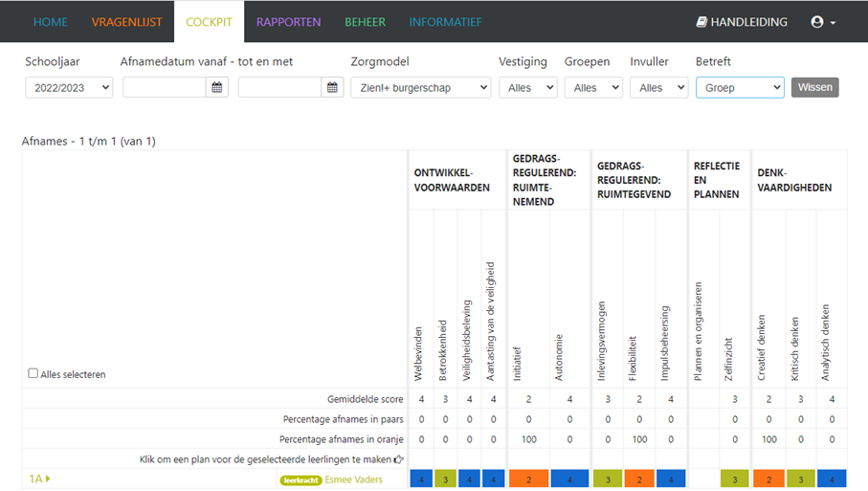Tick the Alles selecteren checkbox
The width and height of the screenshot is (868, 491).
click(33, 374)
